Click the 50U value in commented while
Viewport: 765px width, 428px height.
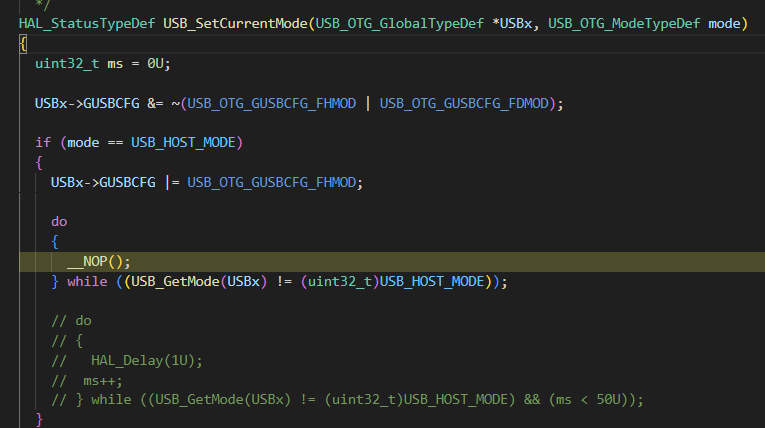pyautogui.click(x=608, y=400)
